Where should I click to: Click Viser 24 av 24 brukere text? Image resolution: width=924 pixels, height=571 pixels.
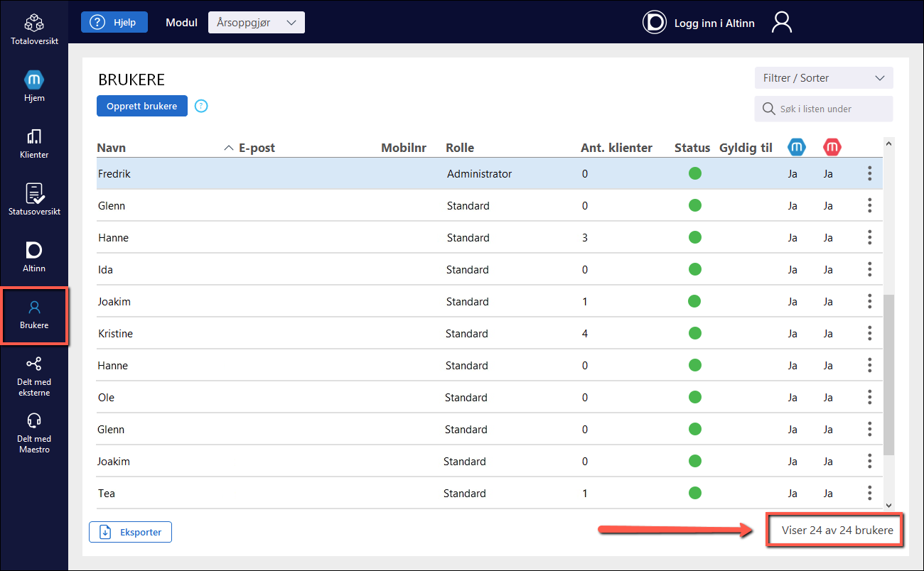point(837,530)
